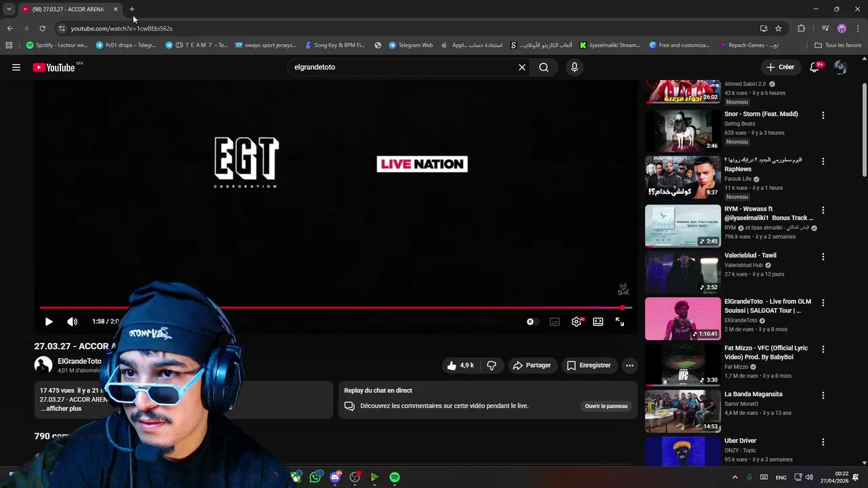
Task: Open options for Fat Mizzo - VFC video
Action: coord(823,350)
